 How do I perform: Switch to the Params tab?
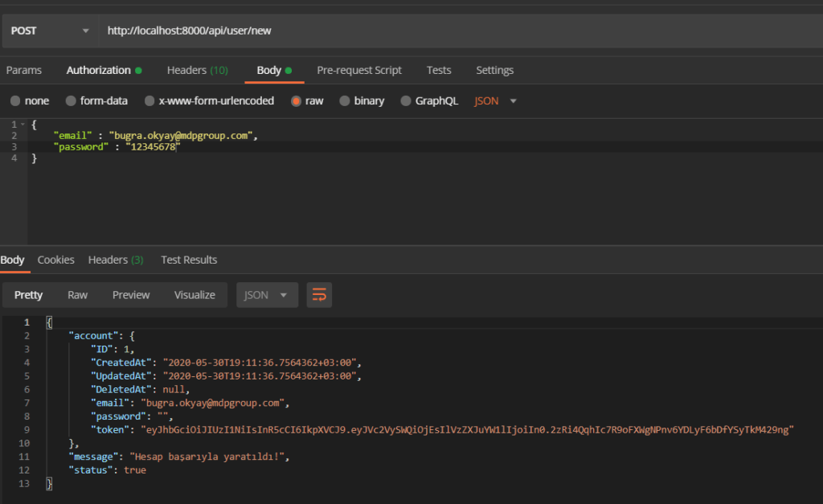point(24,71)
